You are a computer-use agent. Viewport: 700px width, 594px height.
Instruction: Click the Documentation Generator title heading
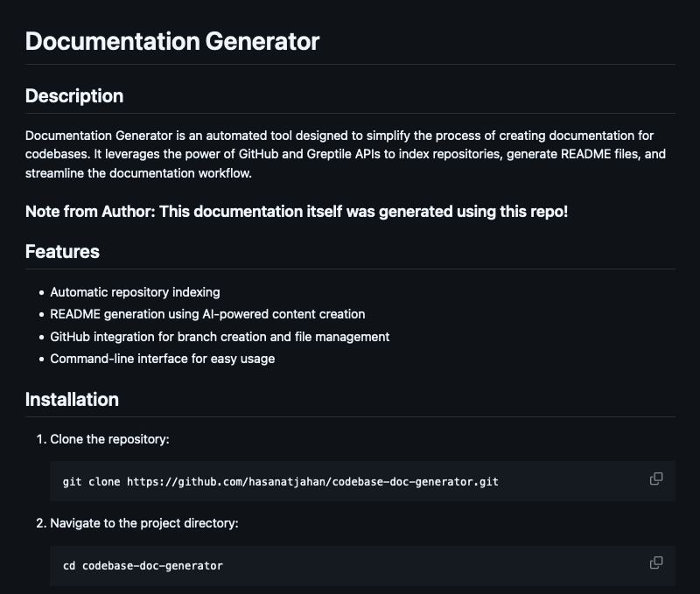[172, 41]
